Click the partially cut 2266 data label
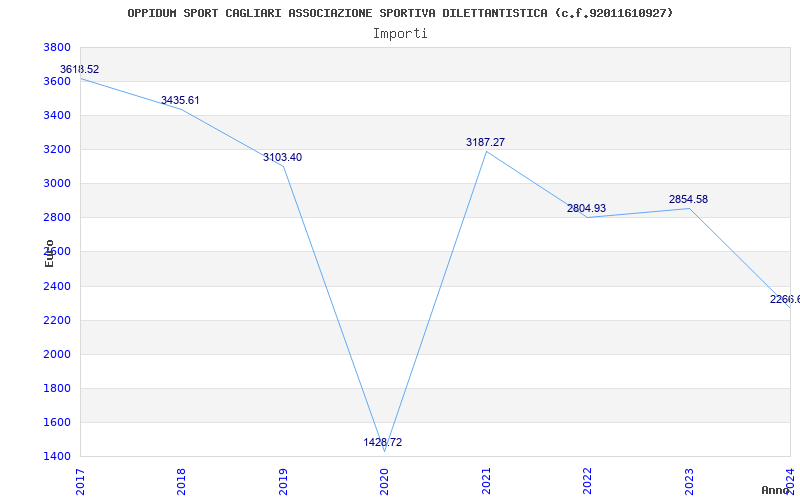 [x=785, y=299]
